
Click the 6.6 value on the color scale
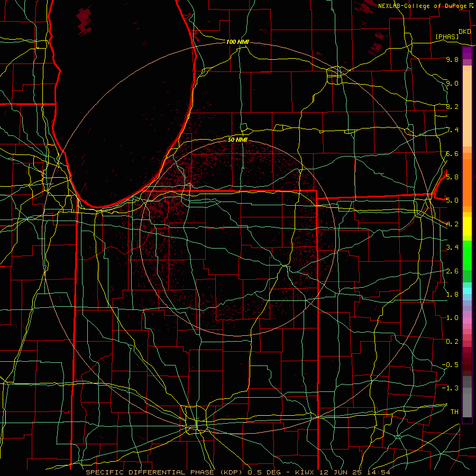[452, 154]
